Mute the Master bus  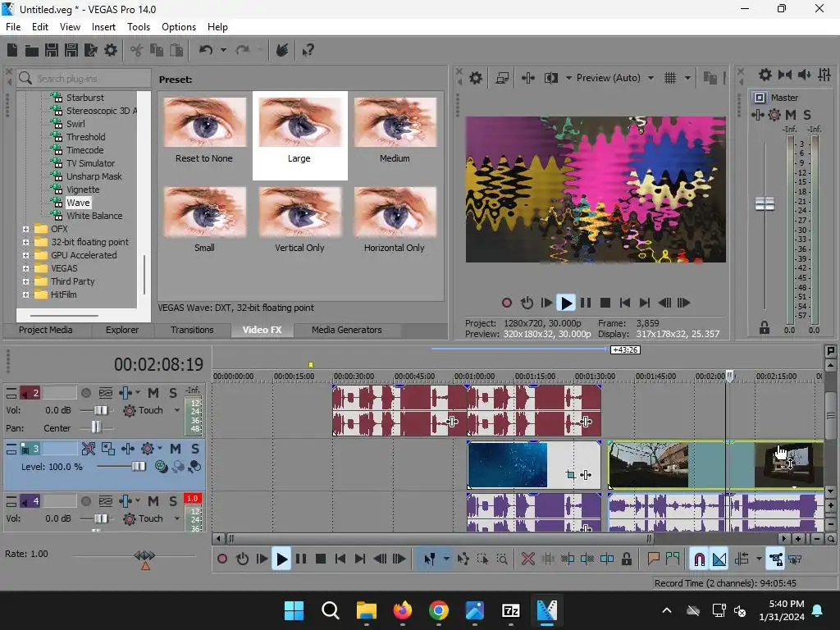click(x=790, y=115)
